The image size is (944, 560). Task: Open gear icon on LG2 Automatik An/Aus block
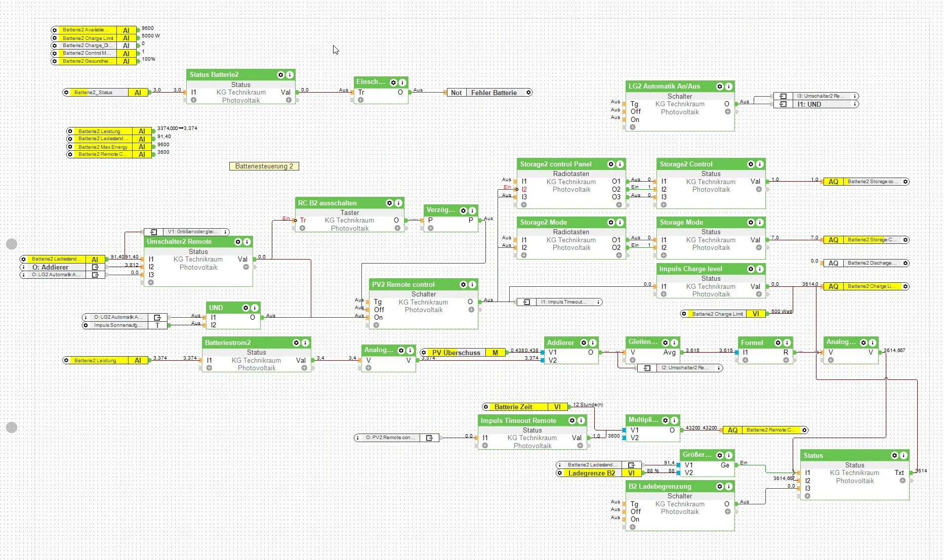pyautogui.click(x=720, y=87)
